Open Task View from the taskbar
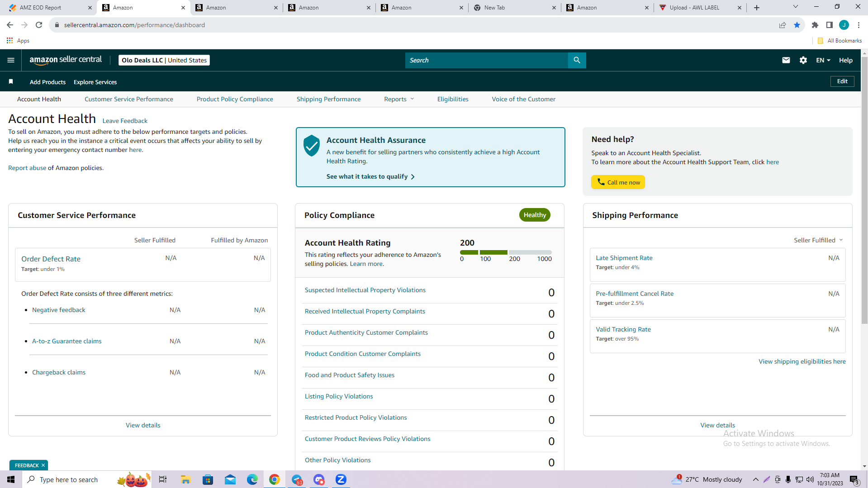The height and width of the screenshot is (488, 868). 163,479
